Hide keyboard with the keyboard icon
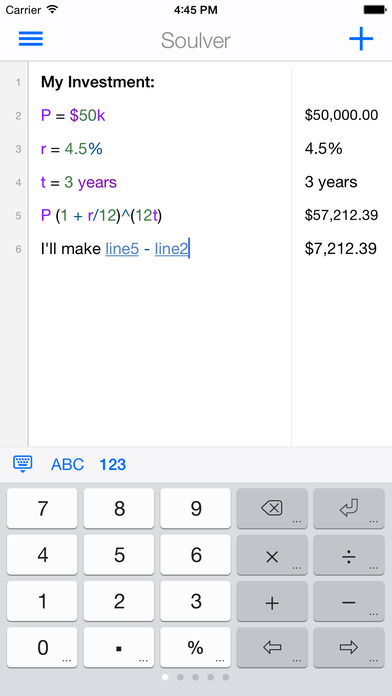Image resolution: width=392 pixels, height=696 pixels. [x=23, y=464]
